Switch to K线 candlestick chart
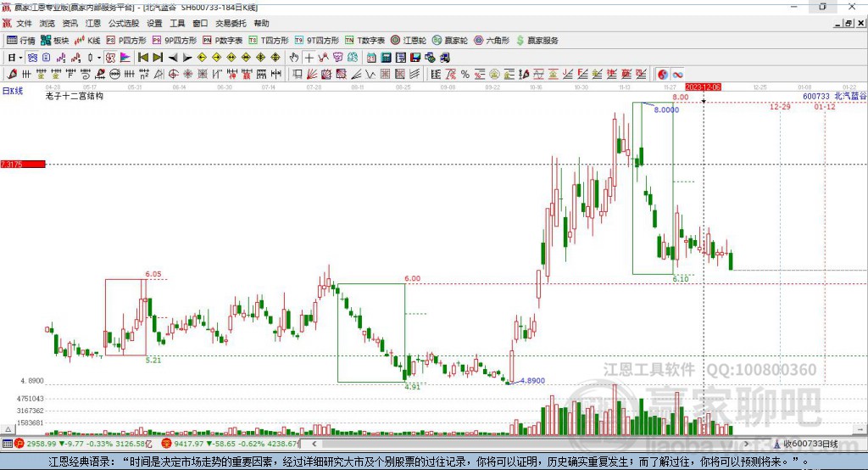The width and height of the screenshot is (868, 470). pyautogui.click(x=87, y=41)
